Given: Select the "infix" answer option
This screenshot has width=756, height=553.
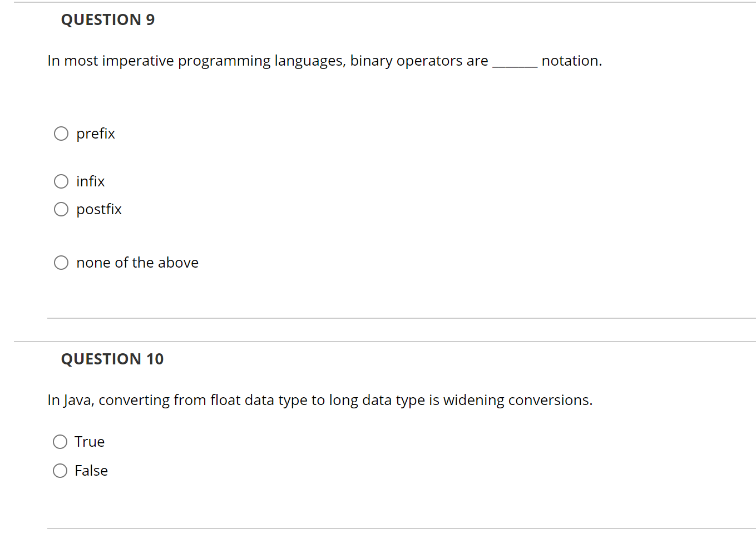Looking at the screenshot, I should point(61,181).
